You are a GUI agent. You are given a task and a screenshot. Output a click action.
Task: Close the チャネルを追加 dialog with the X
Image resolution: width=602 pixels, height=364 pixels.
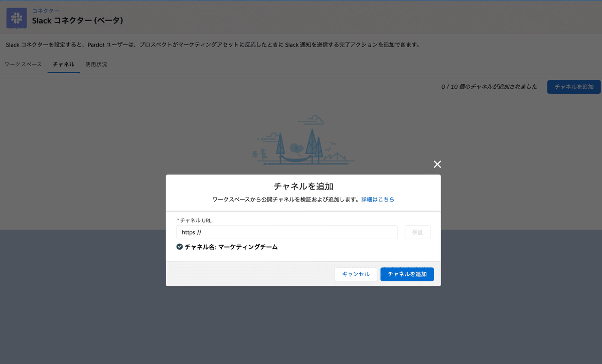tap(437, 164)
